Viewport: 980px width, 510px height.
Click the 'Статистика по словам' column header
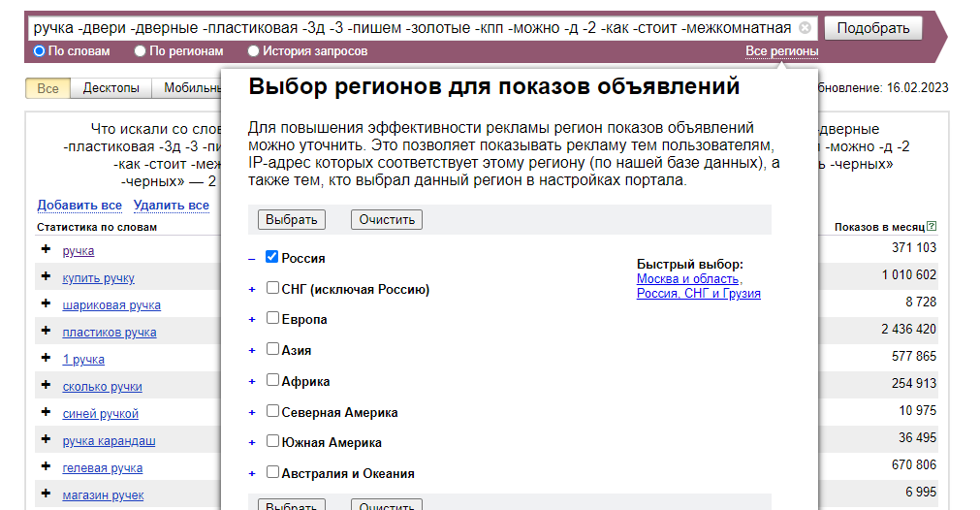[x=97, y=227]
